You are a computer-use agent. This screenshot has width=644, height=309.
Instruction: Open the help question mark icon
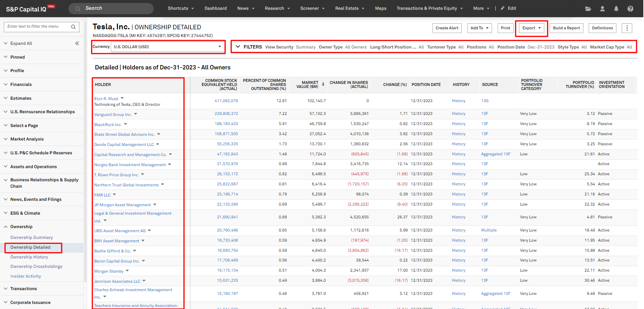pos(630,9)
